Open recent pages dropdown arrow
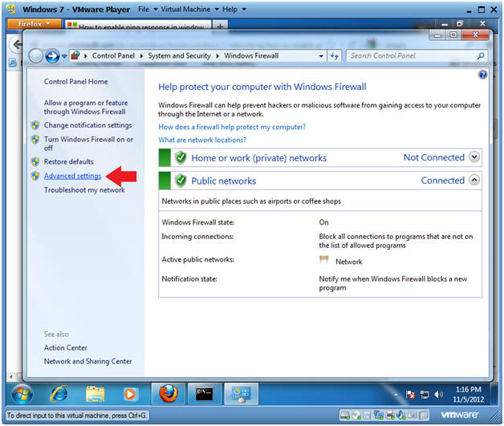Image resolution: width=504 pixels, height=426 pixels. point(64,56)
